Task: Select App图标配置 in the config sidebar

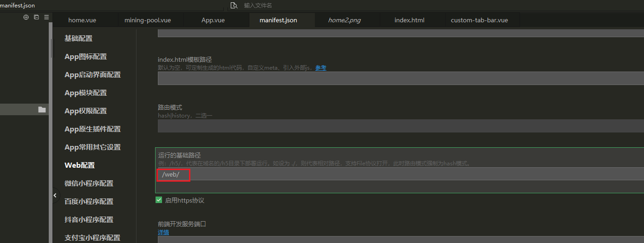Action: coord(85,57)
